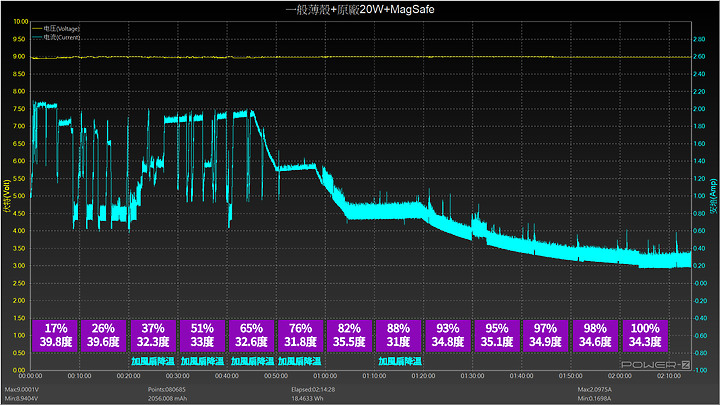This screenshot has width=720, height=405.
Task: Select the Min0.1698A status value
Action: click(x=594, y=399)
